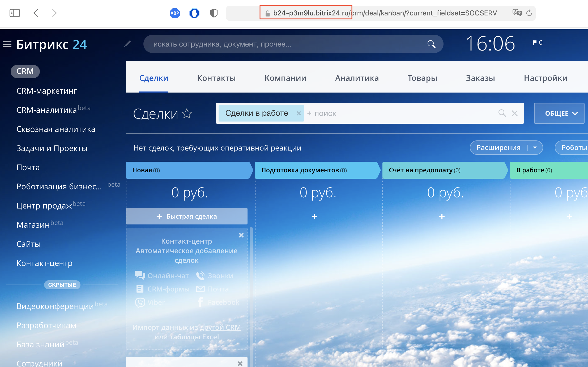Open CRM-маркетинг section
Image resolution: width=588 pixels, height=367 pixels.
[x=46, y=90]
